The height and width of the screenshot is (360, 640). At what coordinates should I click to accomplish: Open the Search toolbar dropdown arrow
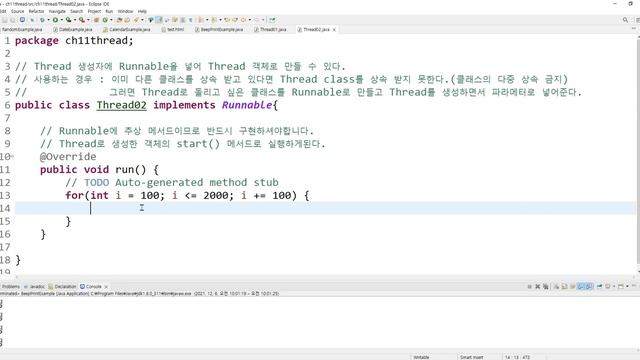click(142, 20)
